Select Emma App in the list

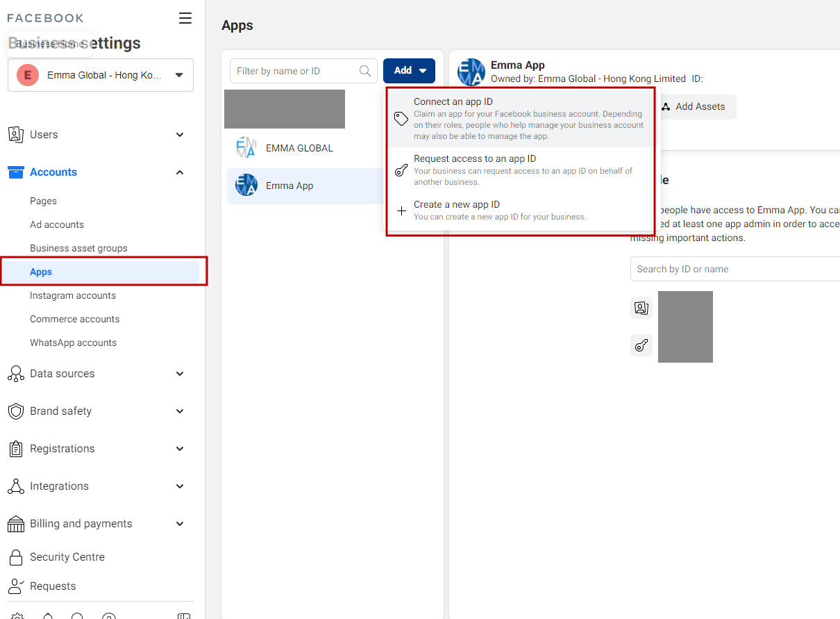pos(305,185)
